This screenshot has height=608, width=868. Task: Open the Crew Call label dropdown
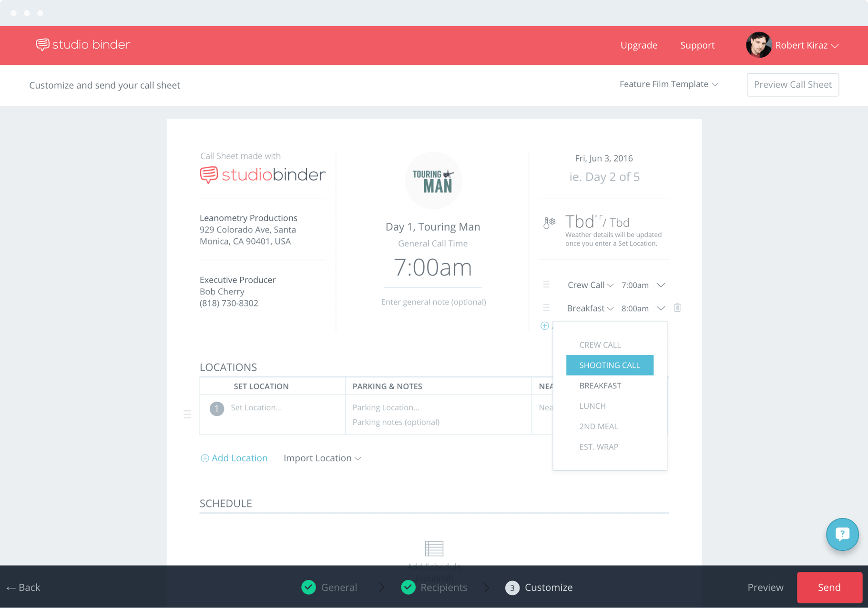point(590,285)
